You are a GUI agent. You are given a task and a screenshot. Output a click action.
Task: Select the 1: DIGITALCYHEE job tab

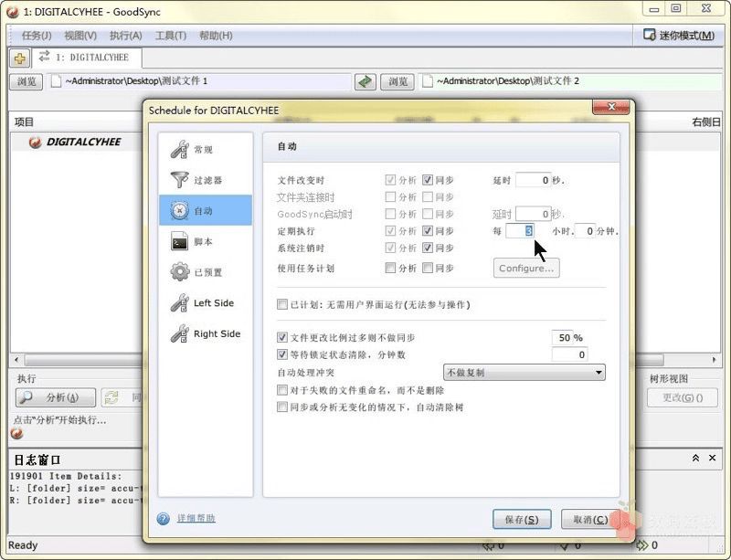(87, 58)
